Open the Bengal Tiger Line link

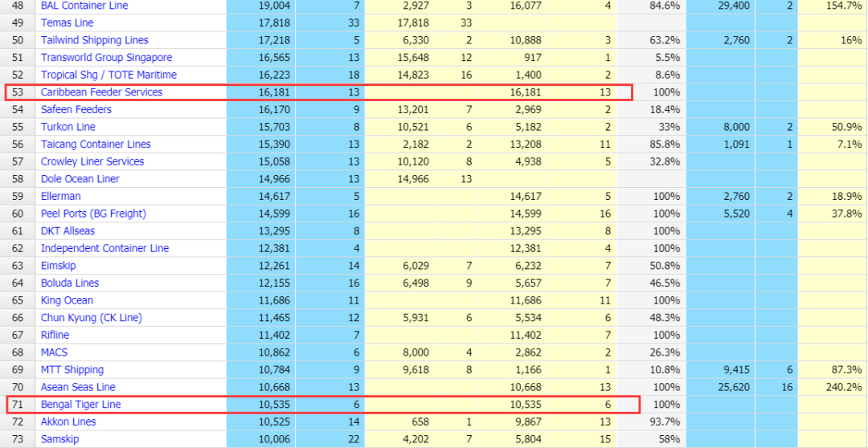(x=81, y=405)
